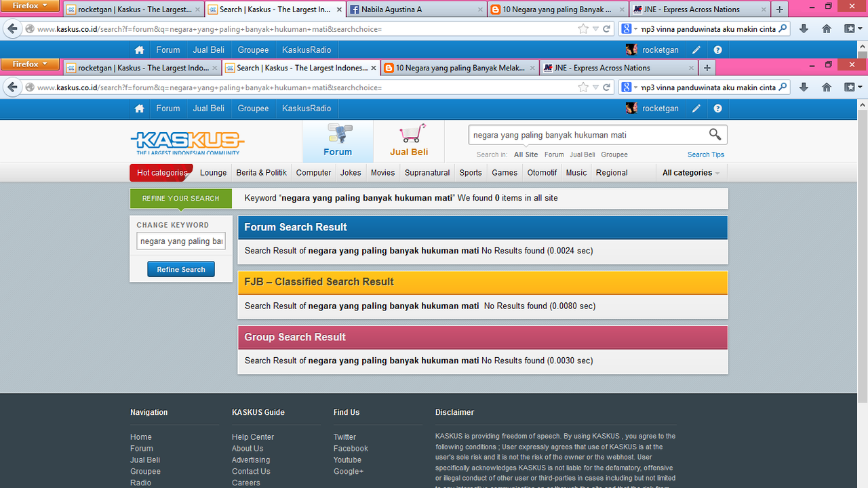This screenshot has width=868, height=488.
Task: Open Hot categories red tab
Action: point(161,173)
